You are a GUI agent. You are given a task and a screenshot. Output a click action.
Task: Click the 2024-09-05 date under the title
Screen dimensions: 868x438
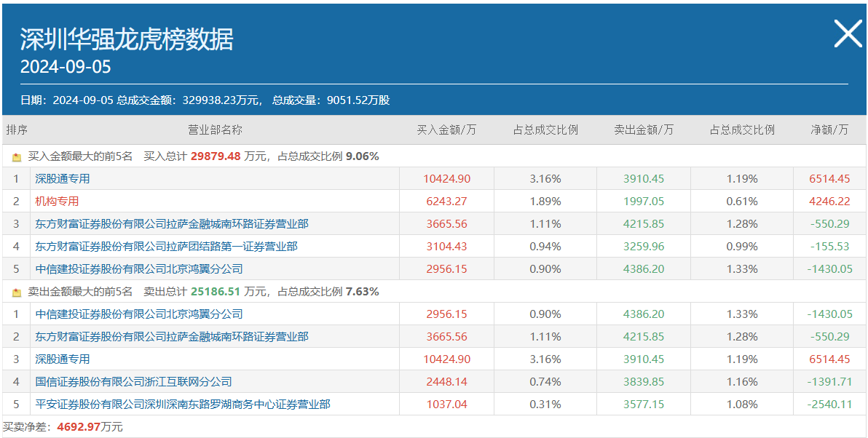pyautogui.click(x=66, y=67)
